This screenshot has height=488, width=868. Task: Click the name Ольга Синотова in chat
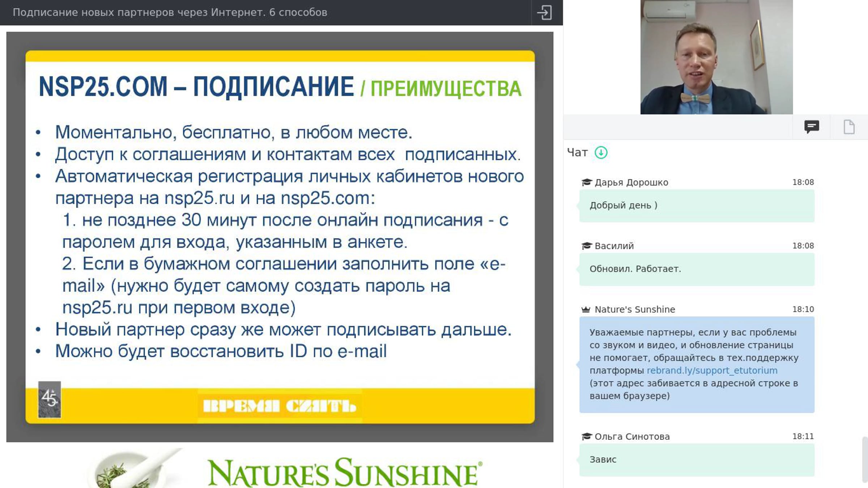[632, 437]
